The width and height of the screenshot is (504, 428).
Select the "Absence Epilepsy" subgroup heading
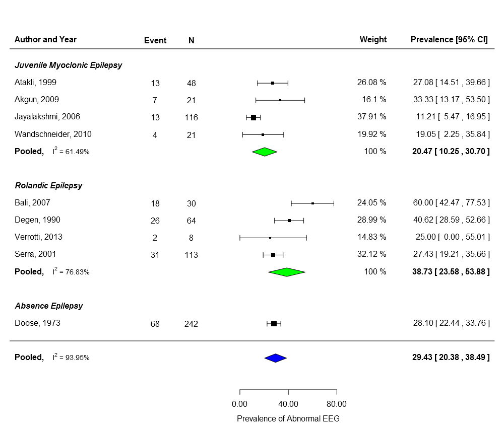coord(48,306)
